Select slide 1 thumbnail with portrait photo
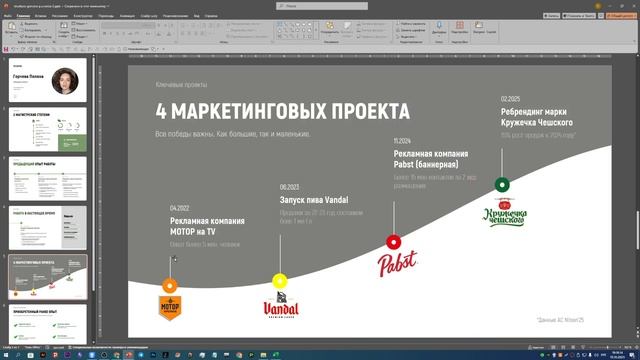The width and height of the screenshot is (640, 360). pos(48,80)
